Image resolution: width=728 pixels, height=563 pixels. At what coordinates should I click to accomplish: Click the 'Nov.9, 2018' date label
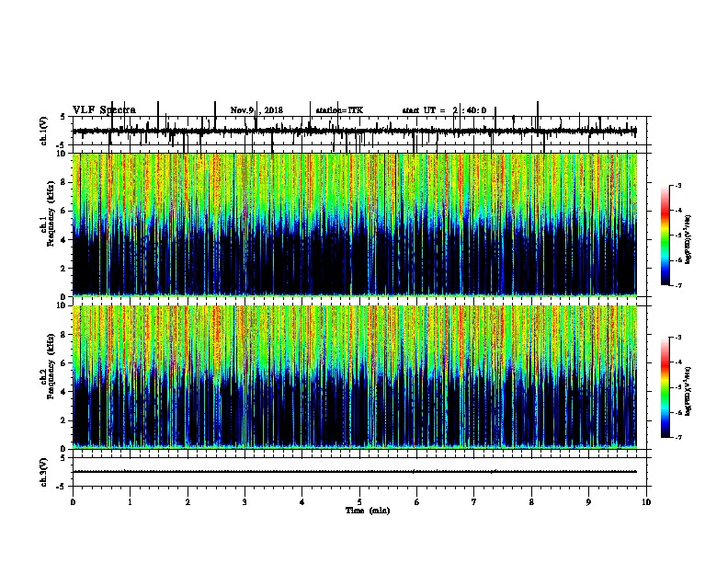[x=256, y=110]
